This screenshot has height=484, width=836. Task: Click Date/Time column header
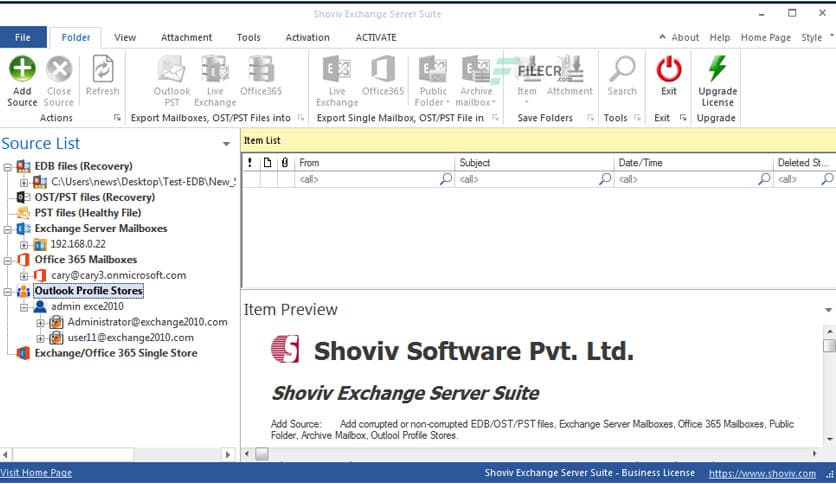click(x=693, y=163)
